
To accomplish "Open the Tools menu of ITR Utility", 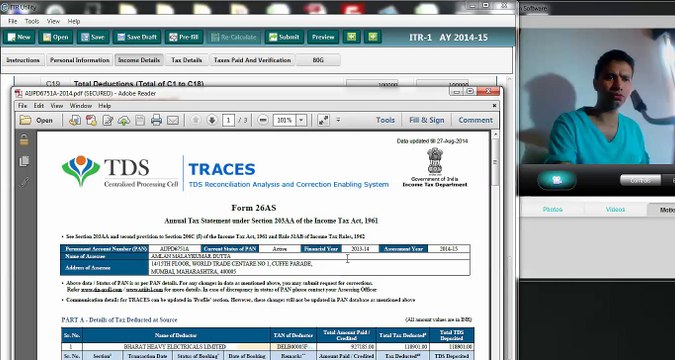I will pyautogui.click(x=32, y=21).
